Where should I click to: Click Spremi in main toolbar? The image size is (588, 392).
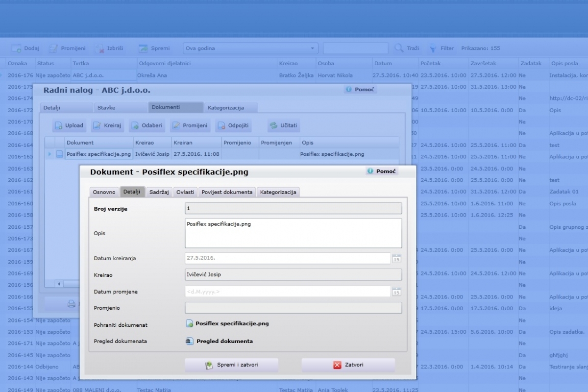click(x=154, y=49)
